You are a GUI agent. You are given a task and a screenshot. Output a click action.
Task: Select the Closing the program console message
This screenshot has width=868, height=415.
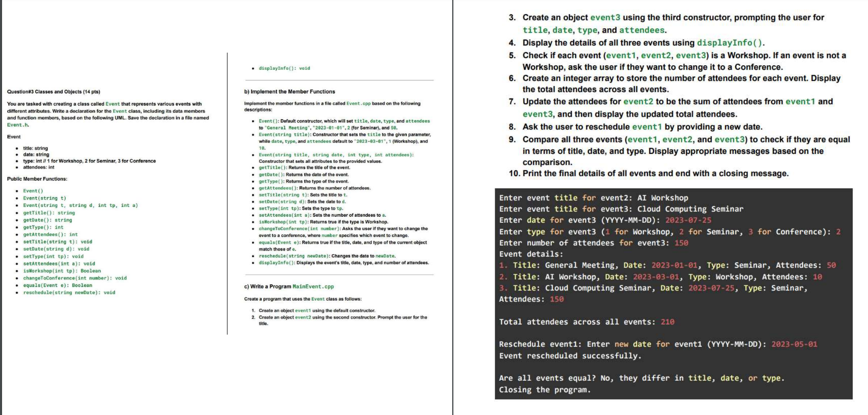544,390
